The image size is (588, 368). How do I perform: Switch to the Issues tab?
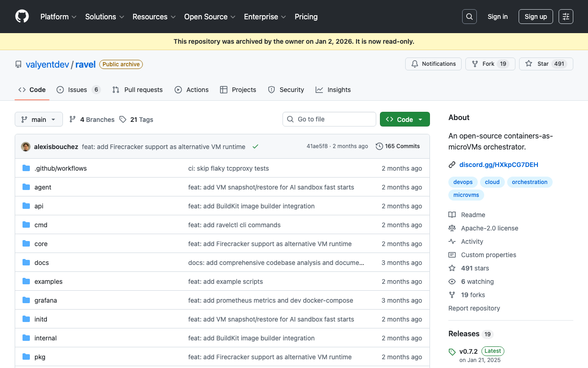pyautogui.click(x=78, y=90)
